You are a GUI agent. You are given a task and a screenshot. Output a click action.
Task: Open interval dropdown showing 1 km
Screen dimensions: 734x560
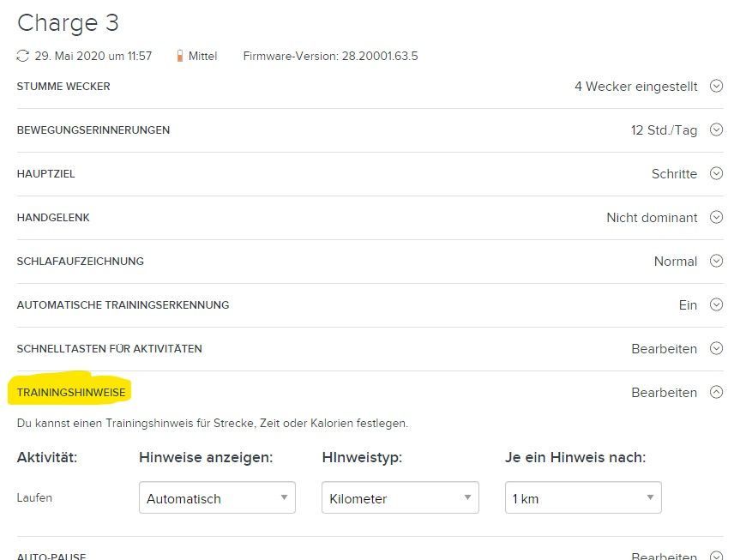point(583,497)
